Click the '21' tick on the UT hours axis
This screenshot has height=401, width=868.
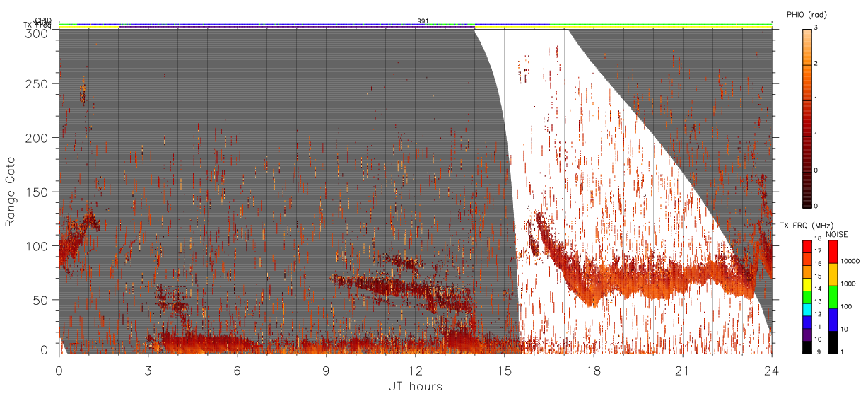click(682, 371)
